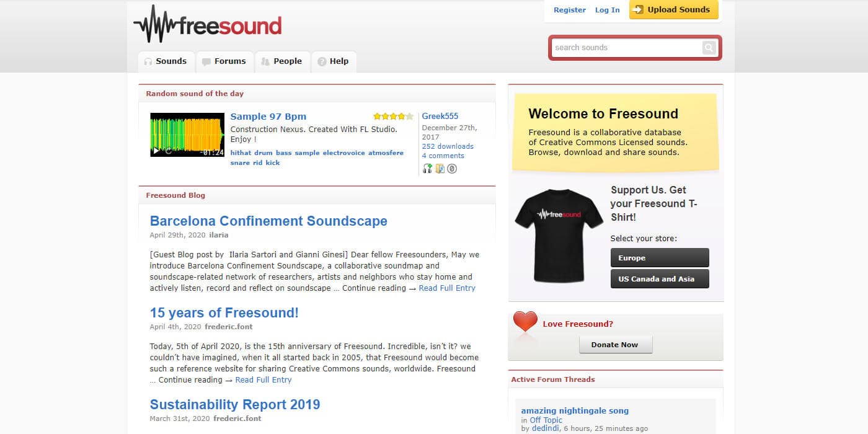Click the snare tag

pyautogui.click(x=240, y=162)
